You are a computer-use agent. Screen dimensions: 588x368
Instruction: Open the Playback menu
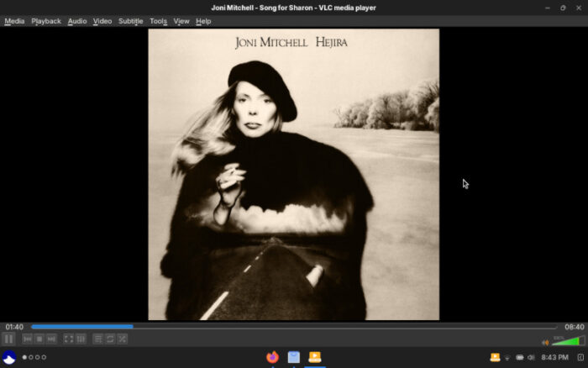(46, 21)
